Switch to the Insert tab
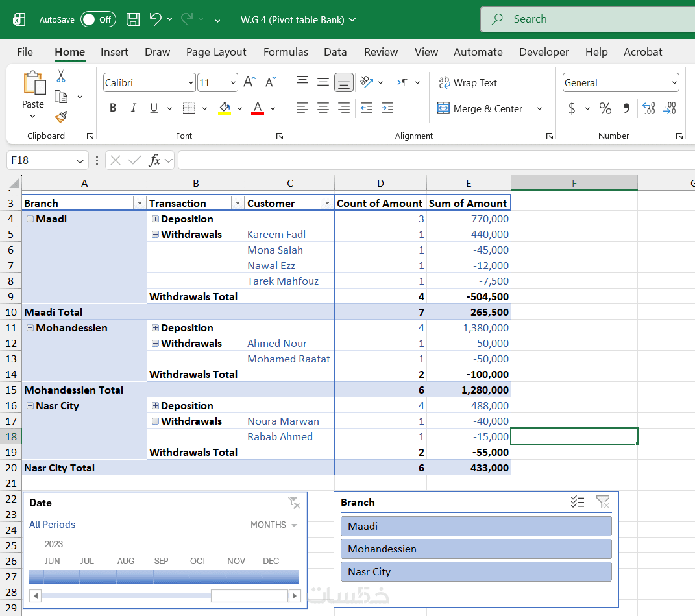695x616 pixels. 114,52
